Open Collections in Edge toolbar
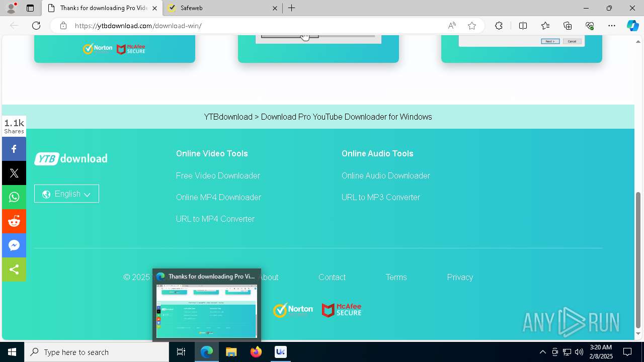 click(x=568, y=26)
